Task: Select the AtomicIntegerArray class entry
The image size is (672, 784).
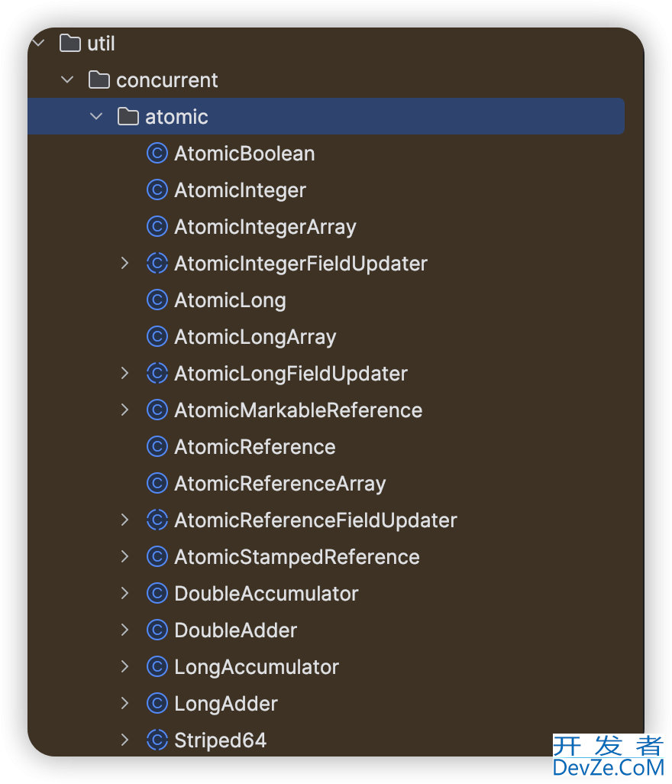Action: click(265, 227)
